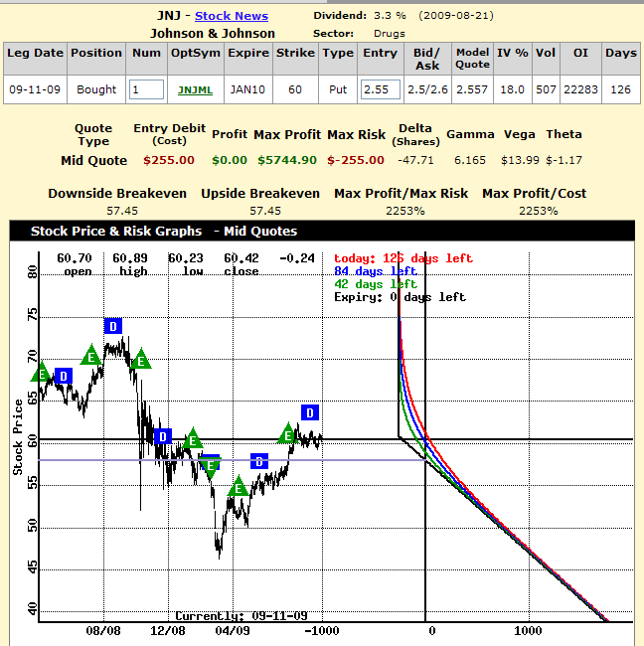Click the blue D marker right of 60.42 close
The image size is (644, 646).
[310, 412]
